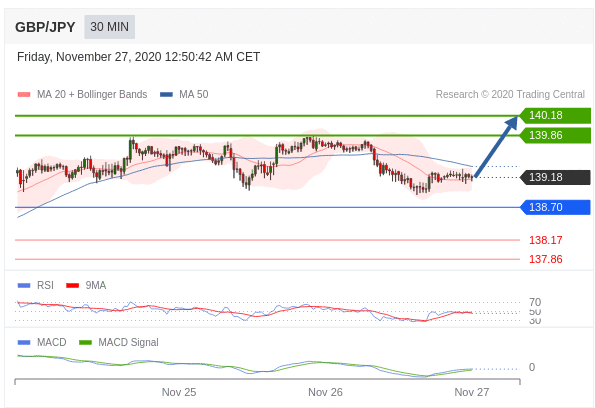Click the MACD Signal green legend marker
Viewport: 595px width, 408px height.
85,343
